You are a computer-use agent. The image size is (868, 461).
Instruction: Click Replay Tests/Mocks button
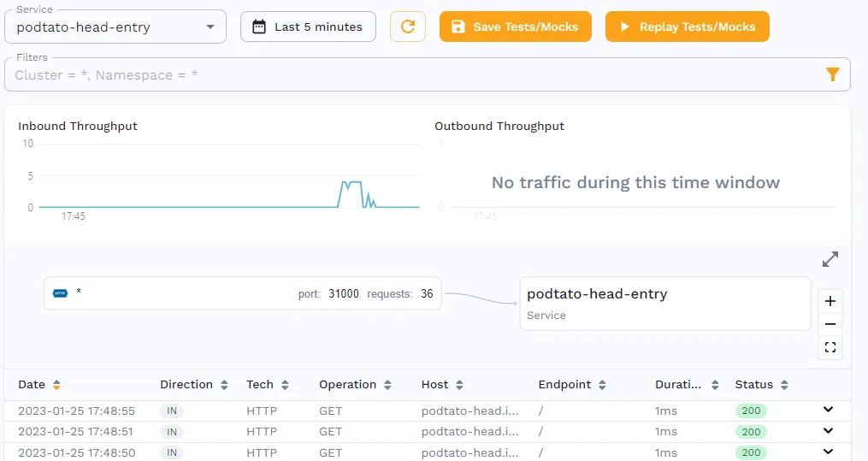point(687,27)
